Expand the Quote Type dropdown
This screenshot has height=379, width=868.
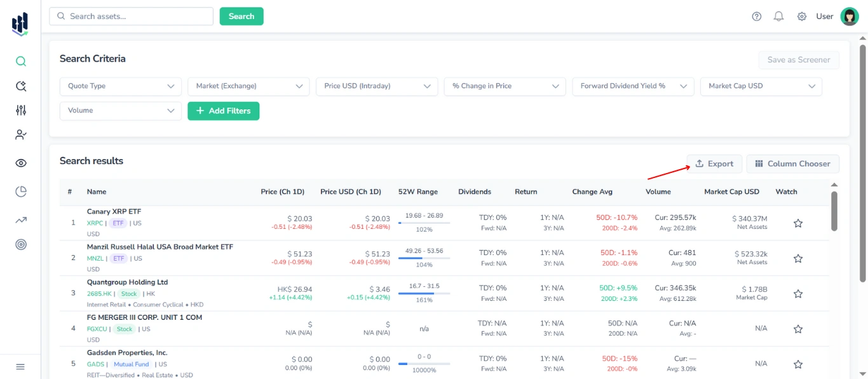click(121, 86)
